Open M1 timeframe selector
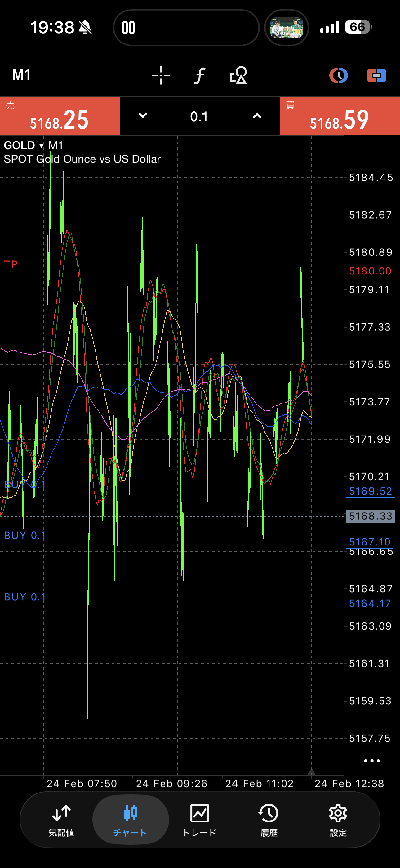Viewport: 400px width, 868px height. point(22,75)
